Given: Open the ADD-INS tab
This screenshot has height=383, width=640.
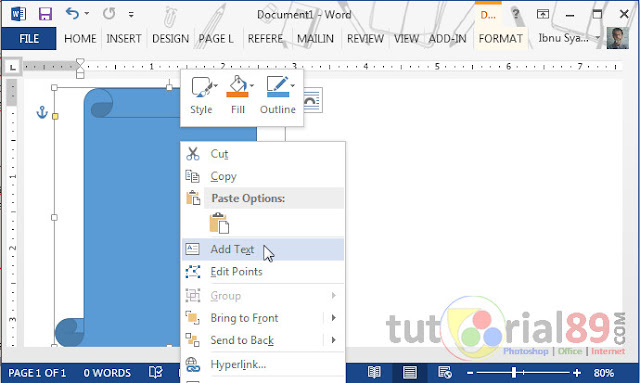Looking at the screenshot, I should click(x=447, y=39).
